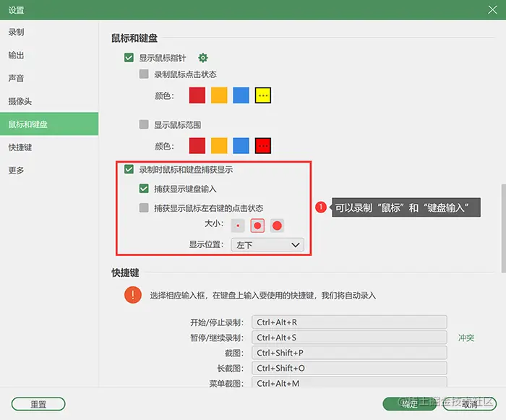Pick red for mouse click color
Screen dimensions: 506x420
coord(197,95)
